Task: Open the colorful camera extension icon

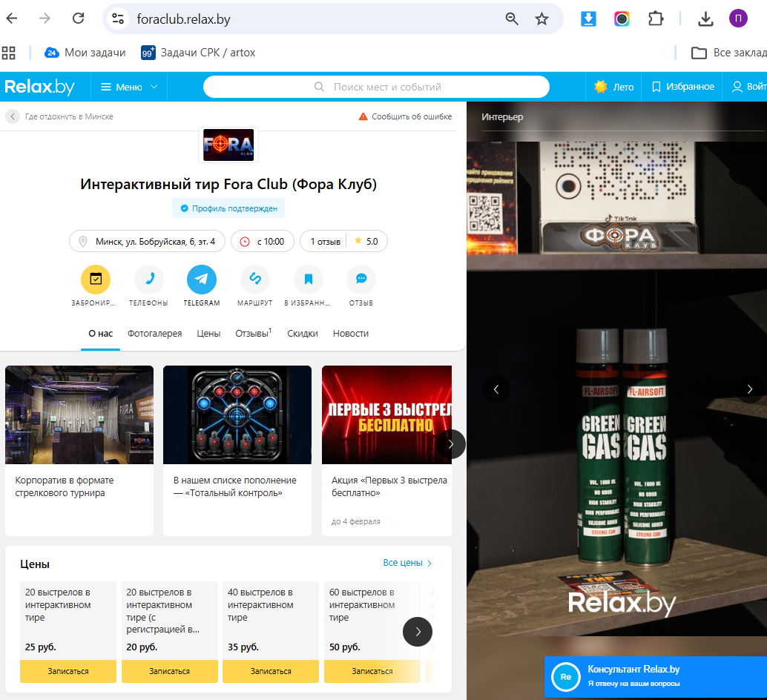Action: (622, 19)
